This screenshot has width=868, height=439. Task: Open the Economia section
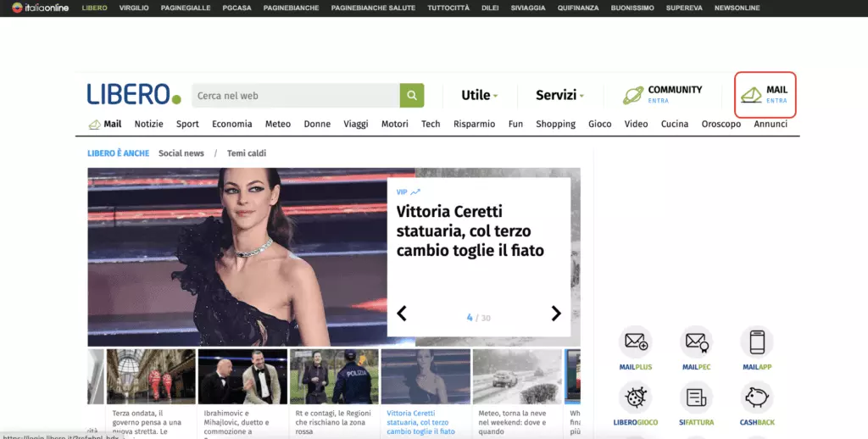[x=232, y=124]
